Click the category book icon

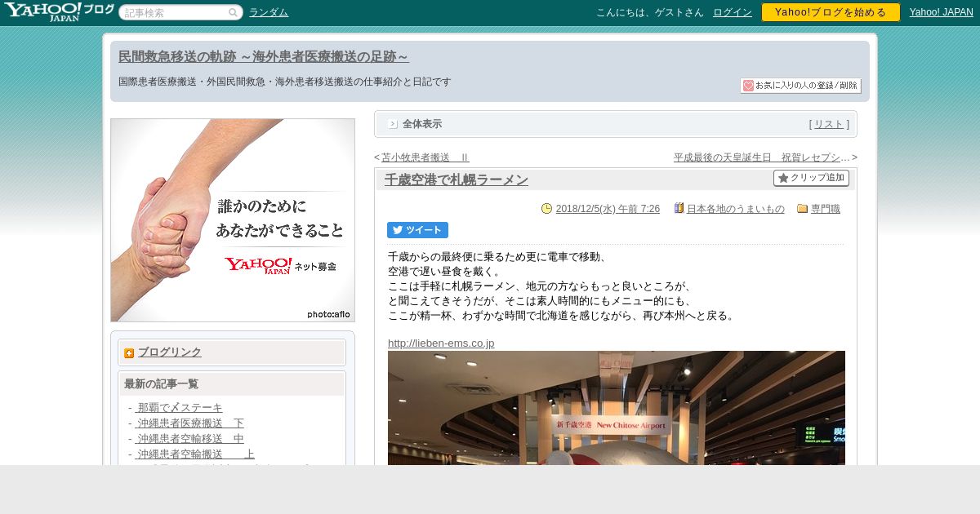(679, 208)
